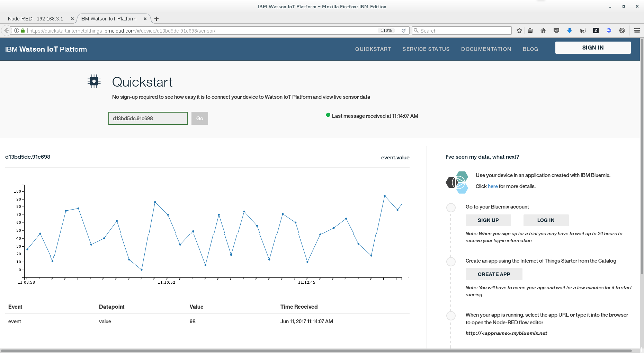Open SERVICE STATUS navigation item
The width and height of the screenshot is (644, 353).
pyautogui.click(x=426, y=49)
